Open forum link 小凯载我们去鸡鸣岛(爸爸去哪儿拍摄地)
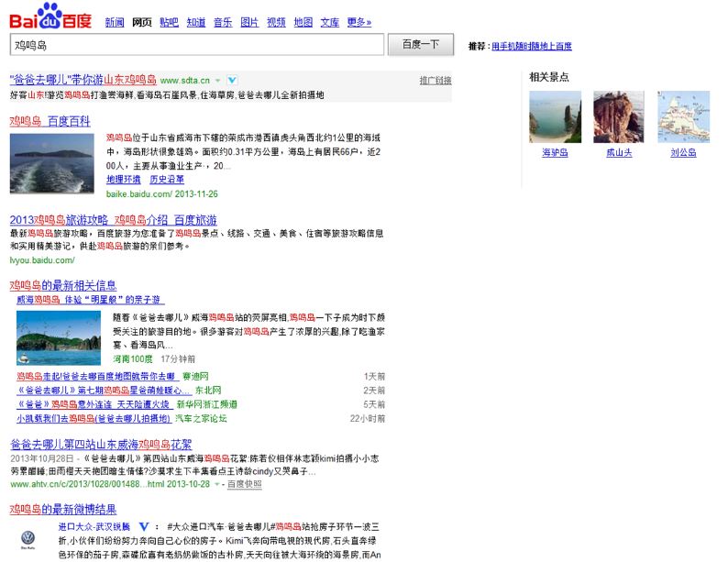This screenshot has width=728, height=562. tap(94, 419)
